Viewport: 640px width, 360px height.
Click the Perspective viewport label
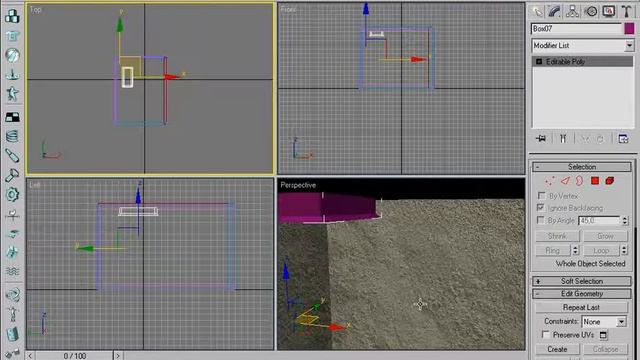[298, 185]
